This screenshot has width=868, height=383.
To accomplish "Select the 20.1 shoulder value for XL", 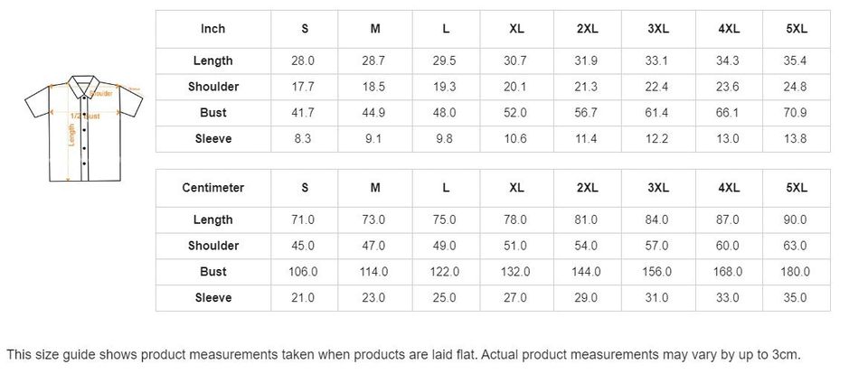I will (516, 87).
